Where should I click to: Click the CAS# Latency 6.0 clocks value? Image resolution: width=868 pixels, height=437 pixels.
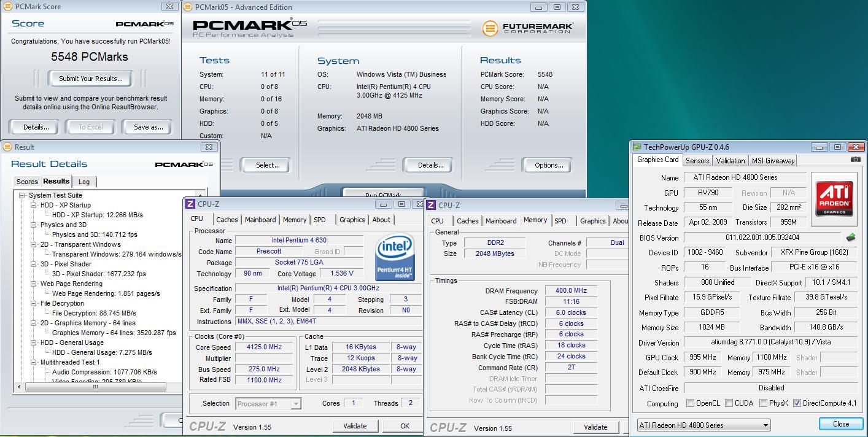571,312
